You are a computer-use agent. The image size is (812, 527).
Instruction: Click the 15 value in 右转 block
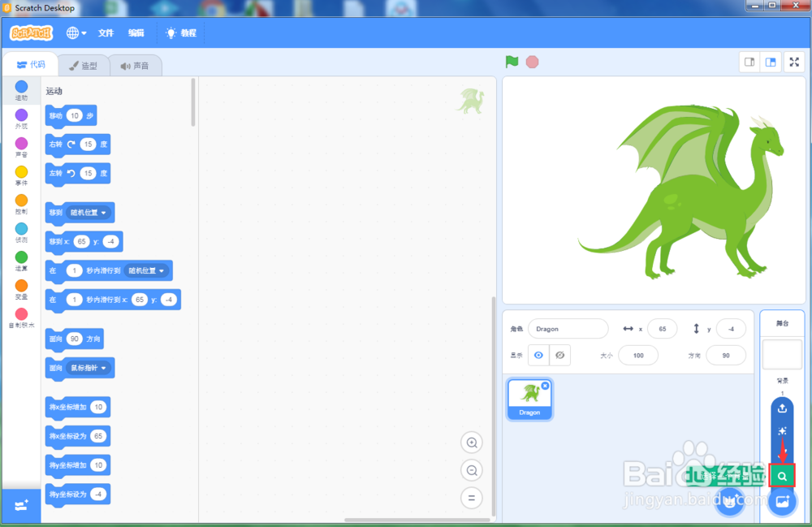click(x=88, y=145)
